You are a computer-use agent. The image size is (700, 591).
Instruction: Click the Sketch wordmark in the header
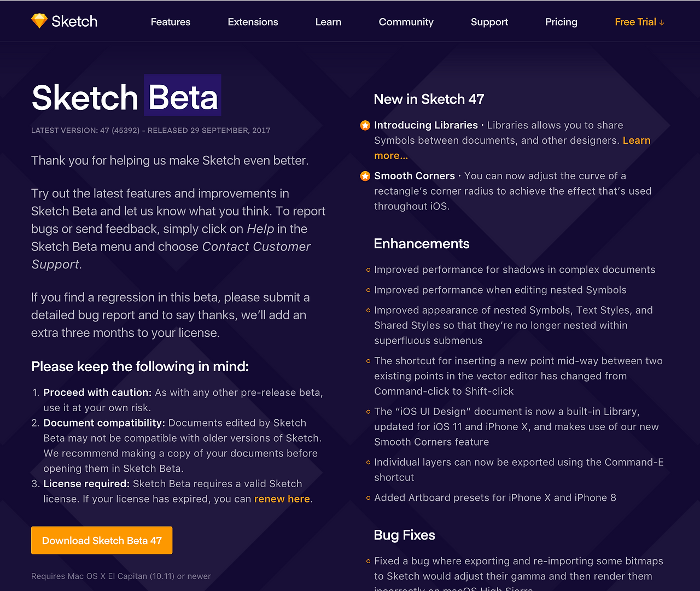tap(74, 21)
